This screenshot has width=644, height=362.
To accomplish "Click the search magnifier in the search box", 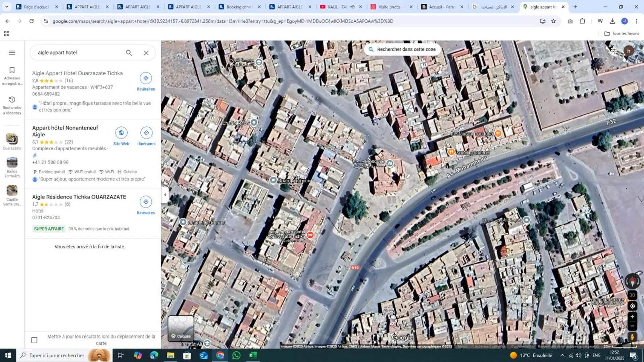I will 129,53.
